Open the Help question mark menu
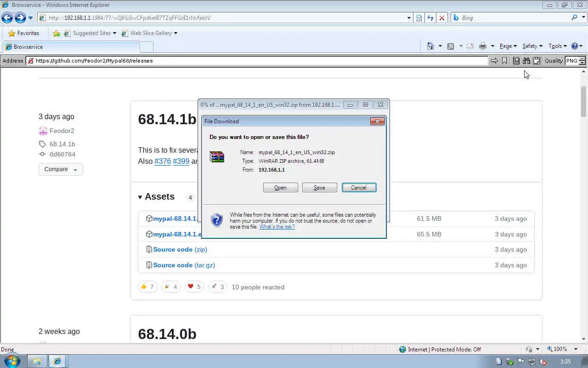The height and width of the screenshot is (368, 588). coord(577,46)
